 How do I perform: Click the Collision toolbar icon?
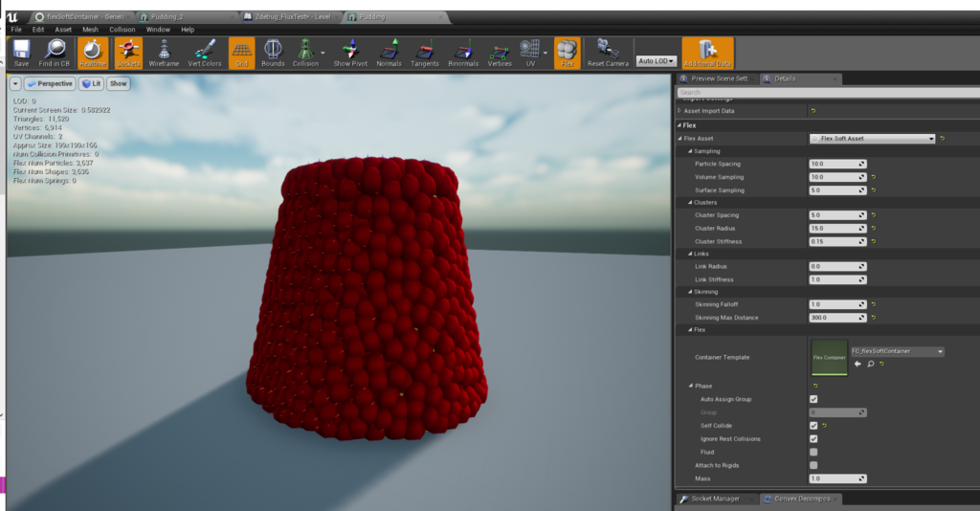(x=305, y=53)
